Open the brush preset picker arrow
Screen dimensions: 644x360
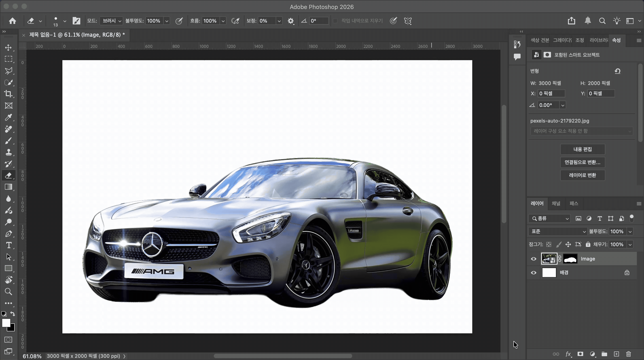[65, 21]
